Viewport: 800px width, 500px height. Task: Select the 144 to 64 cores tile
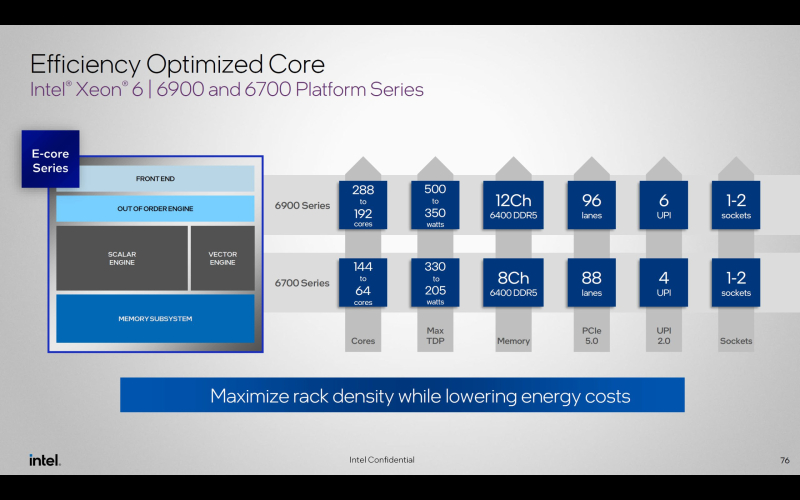click(363, 282)
